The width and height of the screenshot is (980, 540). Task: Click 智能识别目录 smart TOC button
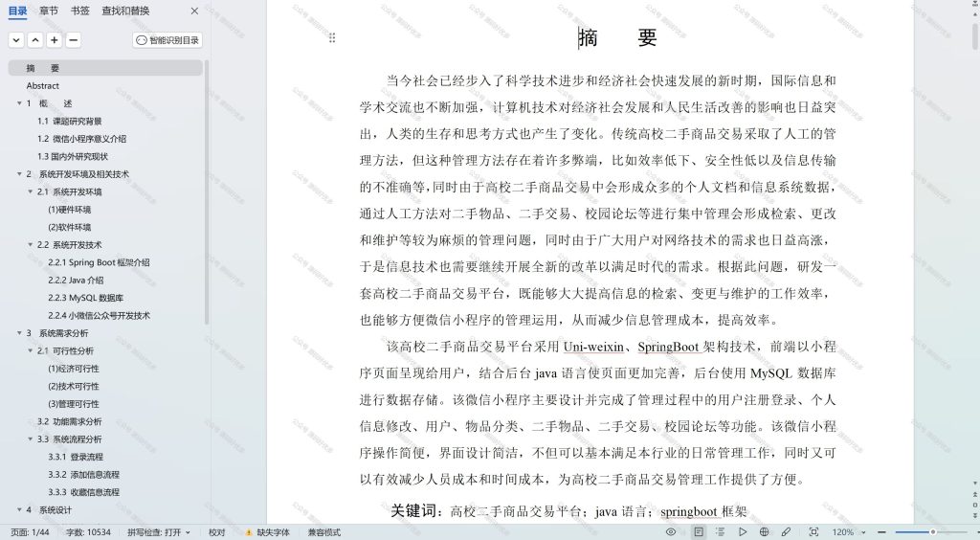[x=167, y=40]
